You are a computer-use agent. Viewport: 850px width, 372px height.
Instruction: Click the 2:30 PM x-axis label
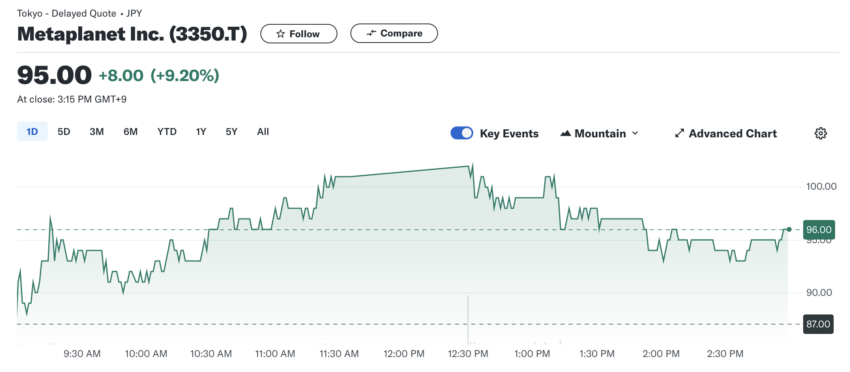point(725,354)
